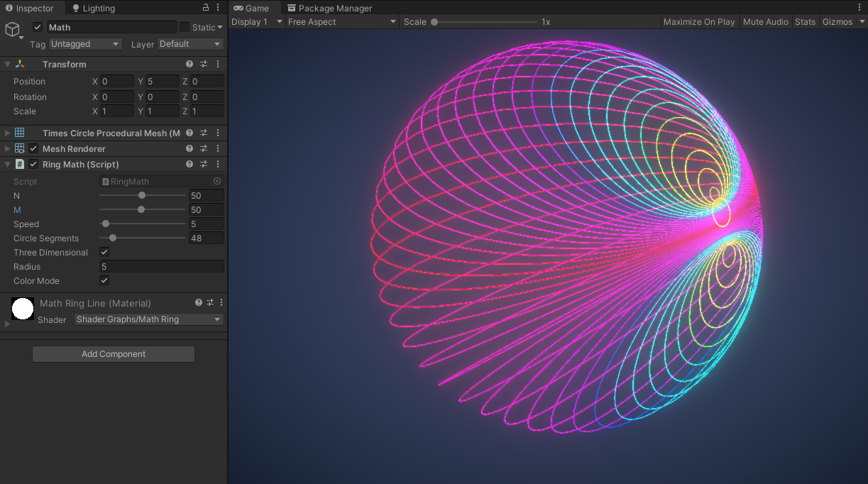Image resolution: width=868 pixels, height=484 pixels.
Task: Click the Mesh Renderer help icon
Action: (x=189, y=149)
